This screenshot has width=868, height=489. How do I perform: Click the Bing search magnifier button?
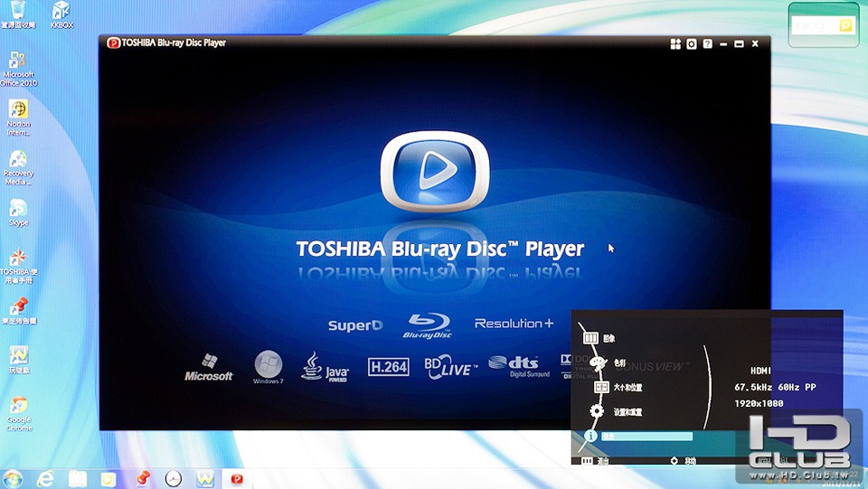(x=845, y=25)
